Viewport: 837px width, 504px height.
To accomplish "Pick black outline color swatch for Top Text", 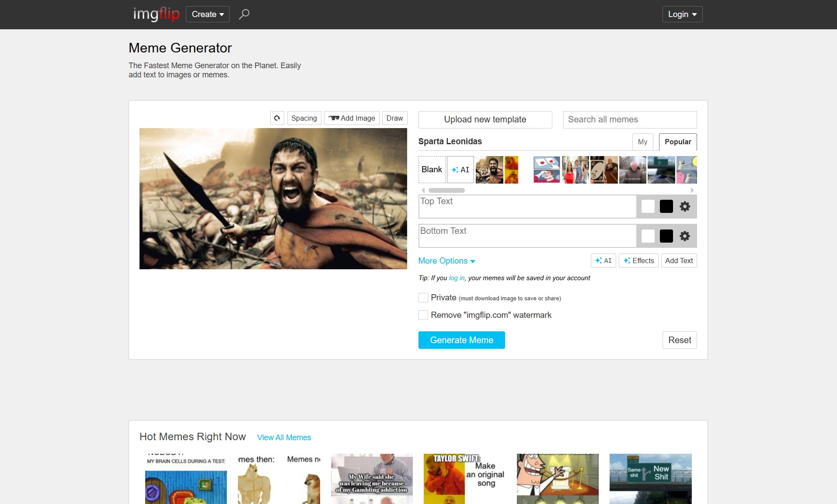I will [666, 206].
